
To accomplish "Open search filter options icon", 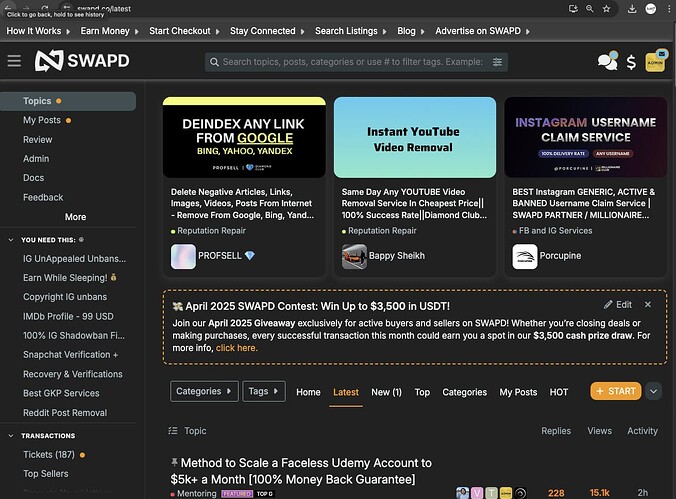I will [497, 62].
